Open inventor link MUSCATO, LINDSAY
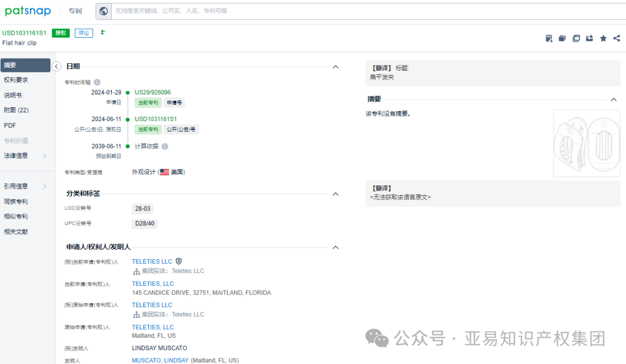Viewport: 626px width, 364px height. point(160,361)
